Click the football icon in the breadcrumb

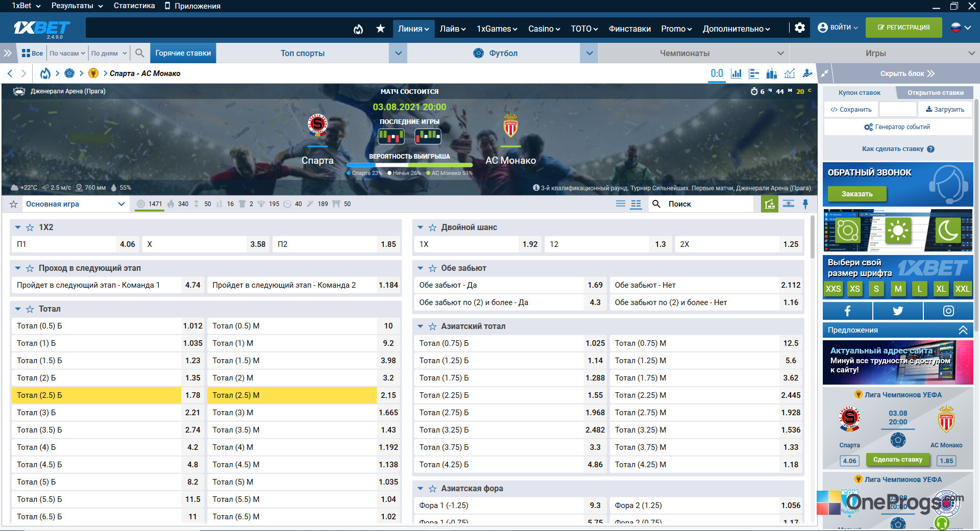click(69, 73)
